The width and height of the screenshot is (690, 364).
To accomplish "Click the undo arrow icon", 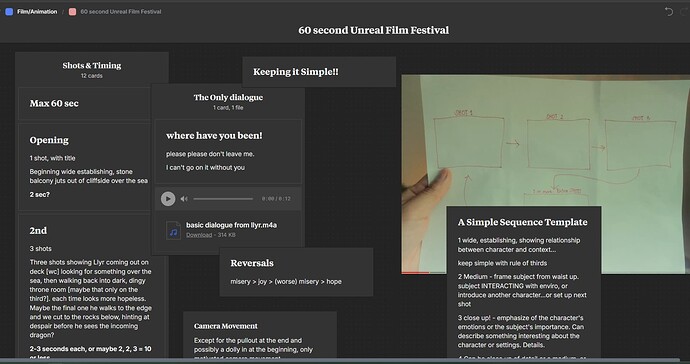I will click(669, 12).
